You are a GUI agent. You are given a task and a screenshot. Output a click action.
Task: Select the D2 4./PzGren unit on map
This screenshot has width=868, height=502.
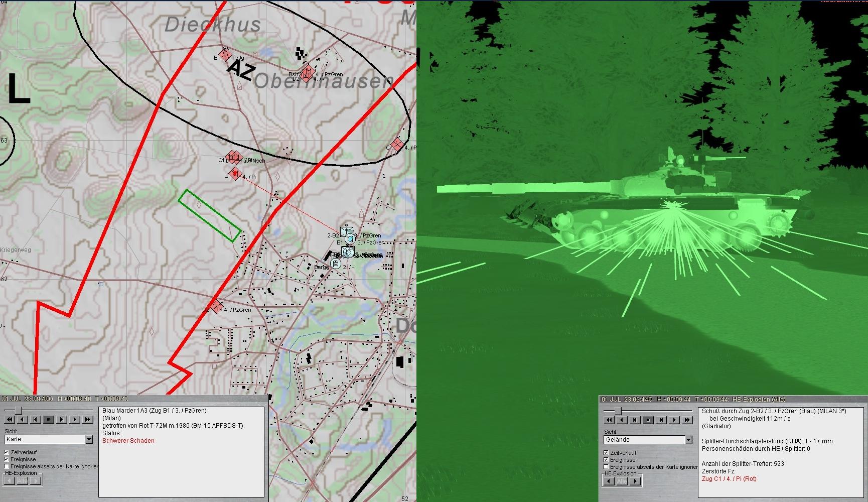216,307
